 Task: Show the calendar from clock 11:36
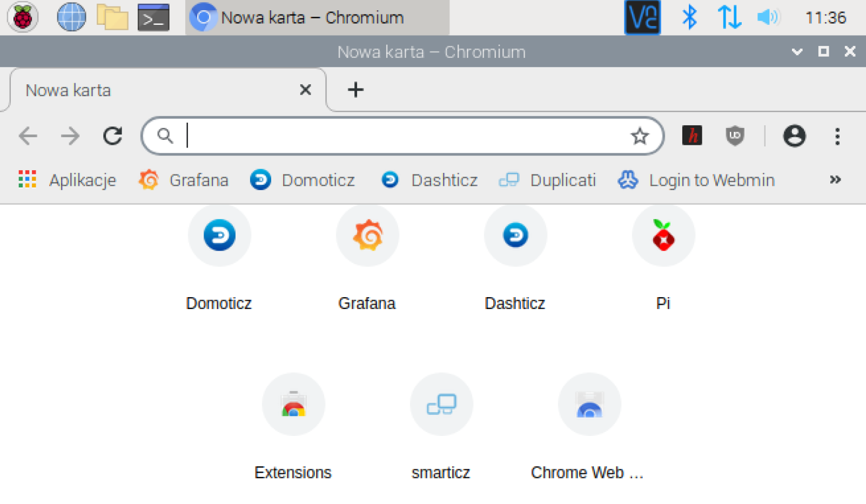[825, 18]
